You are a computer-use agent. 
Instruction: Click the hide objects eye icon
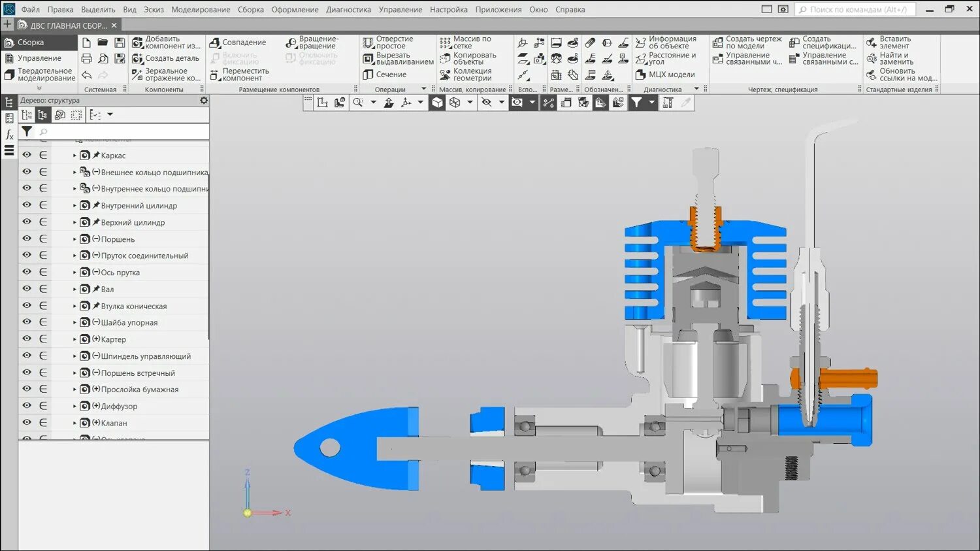click(x=487, y=103)
